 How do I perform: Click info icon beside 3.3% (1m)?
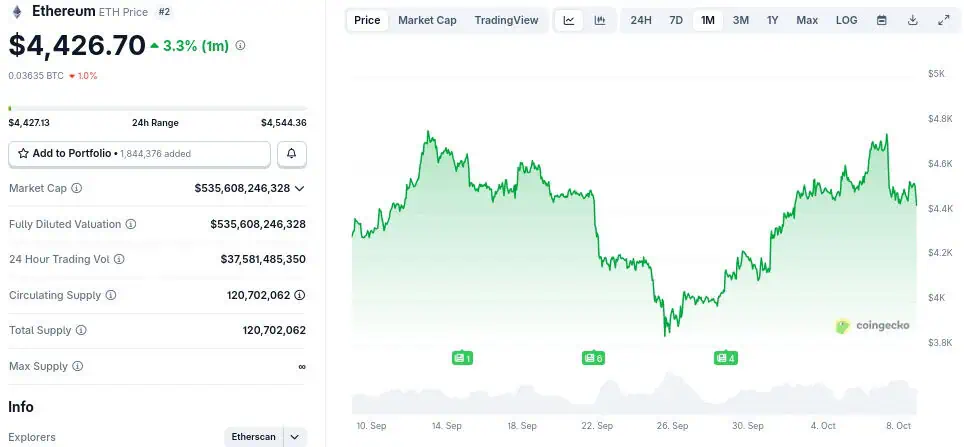[240, 45]
